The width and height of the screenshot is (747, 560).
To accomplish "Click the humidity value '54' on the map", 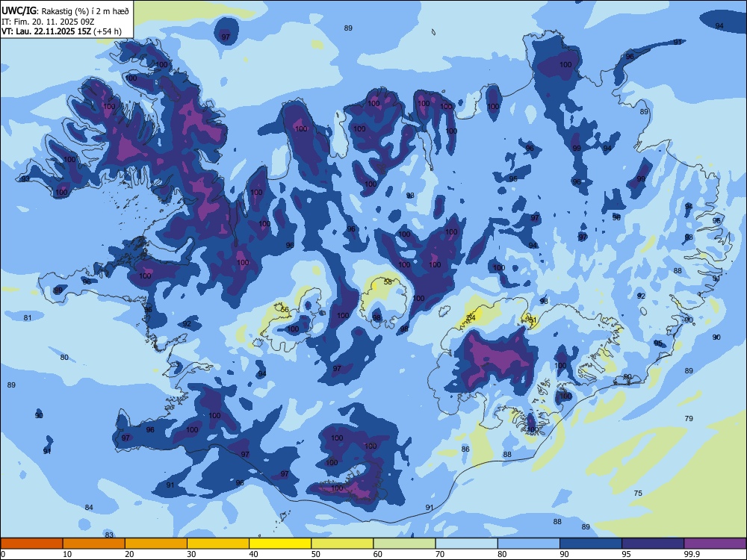I will point(471,317).
